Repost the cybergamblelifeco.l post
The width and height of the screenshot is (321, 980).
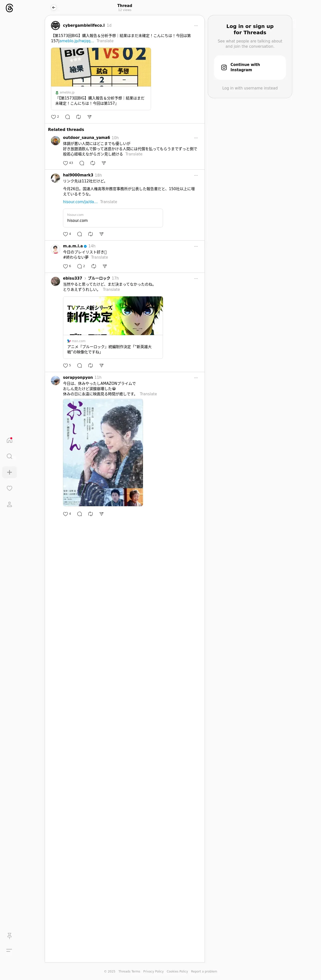(x=78, y=117)
